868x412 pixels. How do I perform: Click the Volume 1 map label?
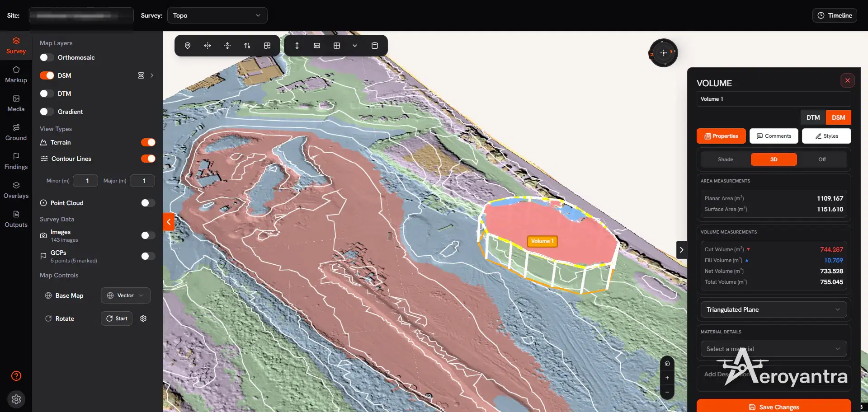[x=542, y=241]
